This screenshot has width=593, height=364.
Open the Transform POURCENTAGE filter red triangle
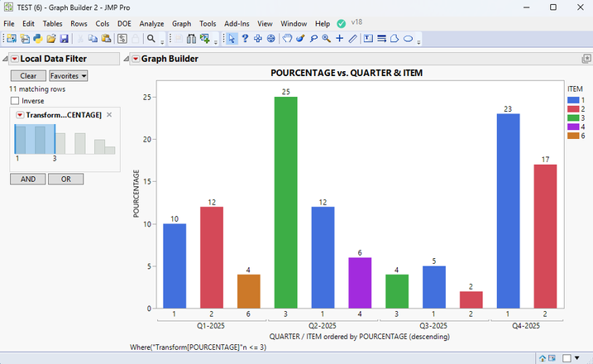coord(20,115)
